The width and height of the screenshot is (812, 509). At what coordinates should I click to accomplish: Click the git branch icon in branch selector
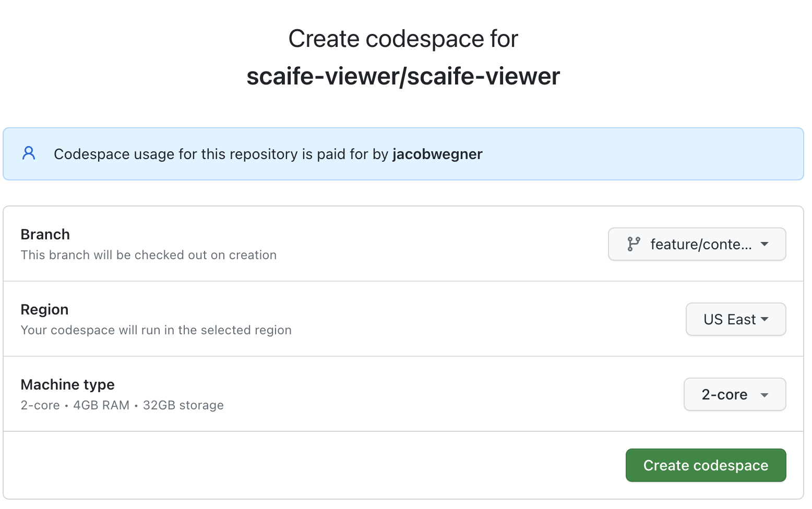tap(634, 244)
